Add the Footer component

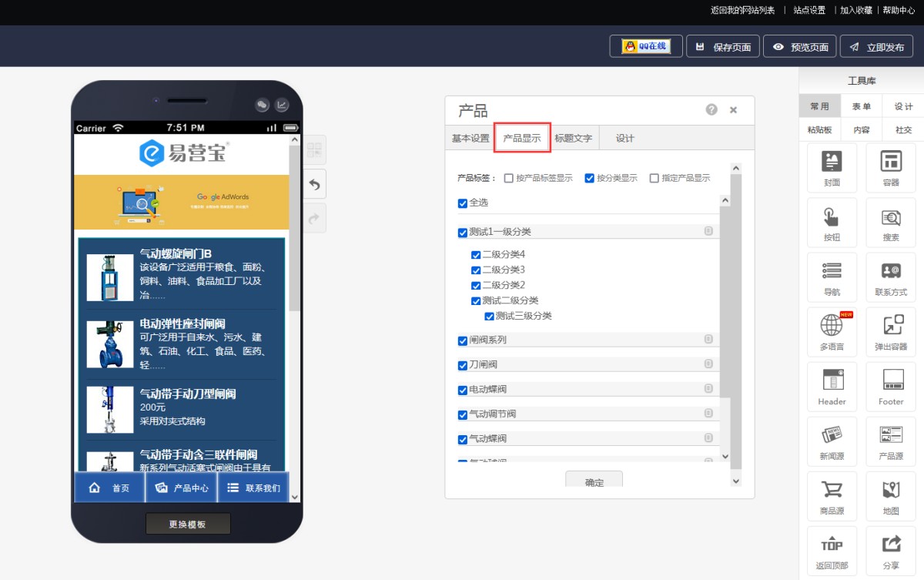coord(891,386)
